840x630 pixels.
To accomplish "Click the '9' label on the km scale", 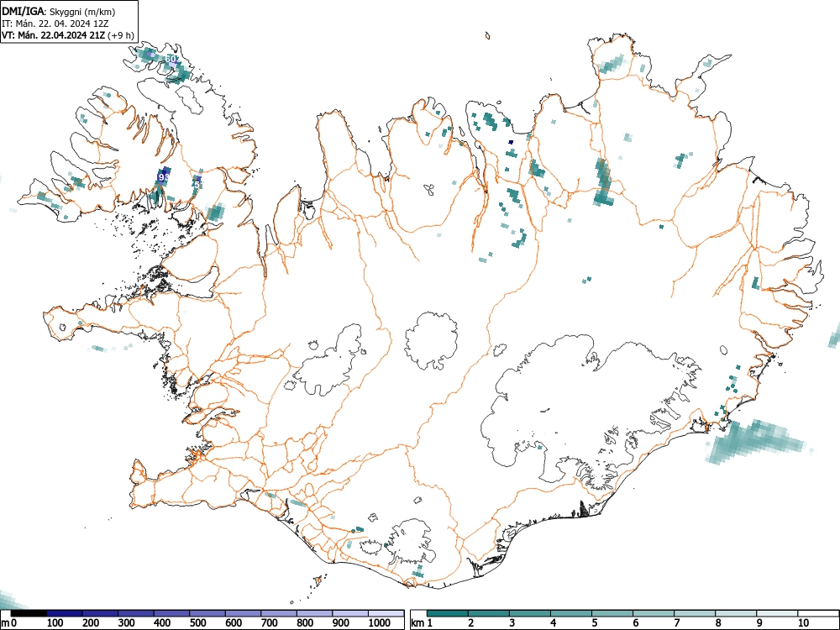I will (x=759, y=622).
